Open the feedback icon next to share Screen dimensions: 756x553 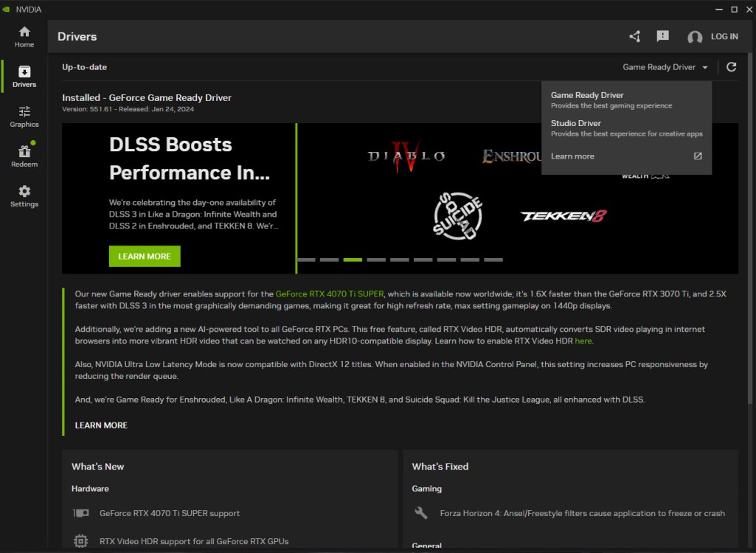[662, 35]
